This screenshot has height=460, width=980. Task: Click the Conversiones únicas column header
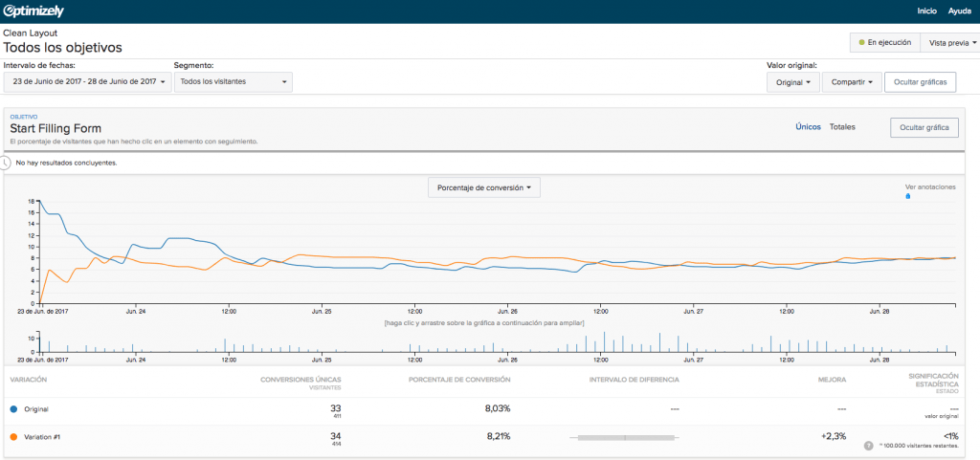pyautogui.click(x=301, y=379)
